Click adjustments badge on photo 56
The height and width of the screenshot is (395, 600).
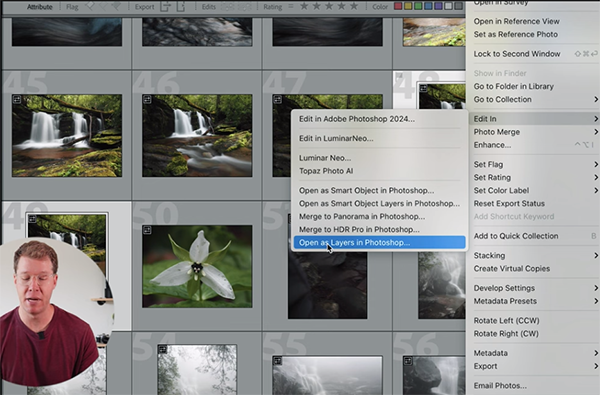point(408,361)
